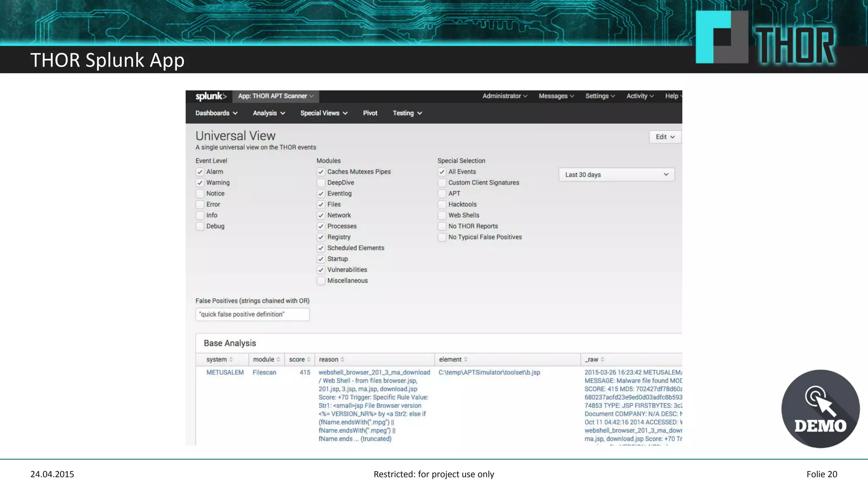Open the Testing menu
Viewport: 868px width, 488px height.
(407, 113)
